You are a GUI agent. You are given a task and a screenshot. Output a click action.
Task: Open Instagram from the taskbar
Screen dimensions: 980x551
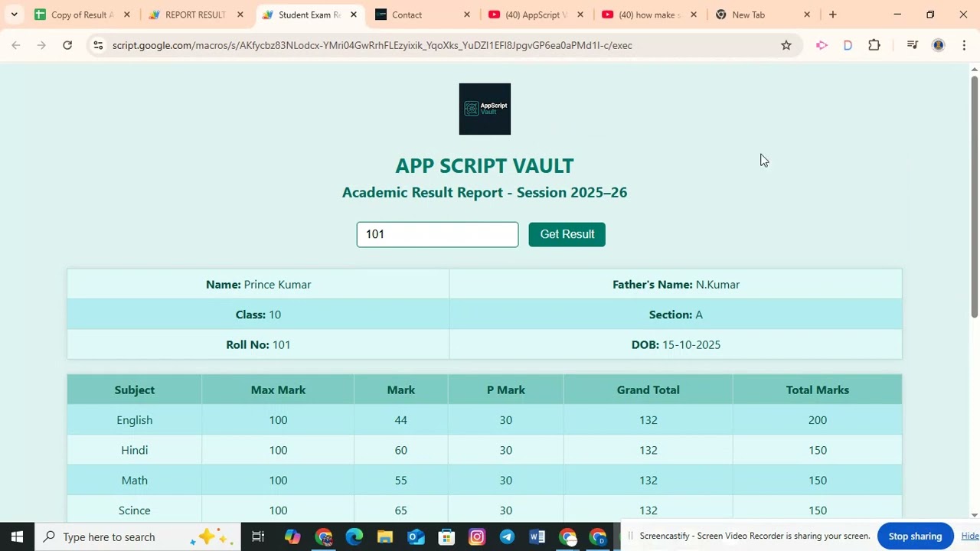(476, 536)
